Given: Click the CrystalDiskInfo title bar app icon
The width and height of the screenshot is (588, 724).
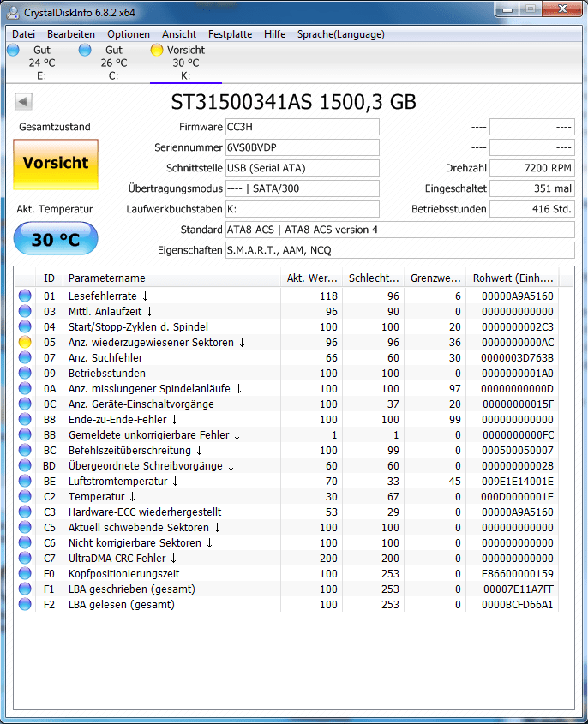Looking at the screenshot, I should pos(14,12).
